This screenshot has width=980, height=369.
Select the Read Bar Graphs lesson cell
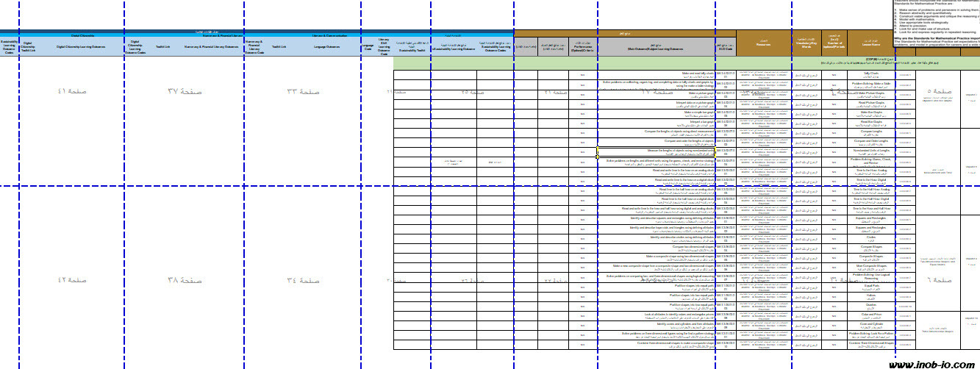871,122
